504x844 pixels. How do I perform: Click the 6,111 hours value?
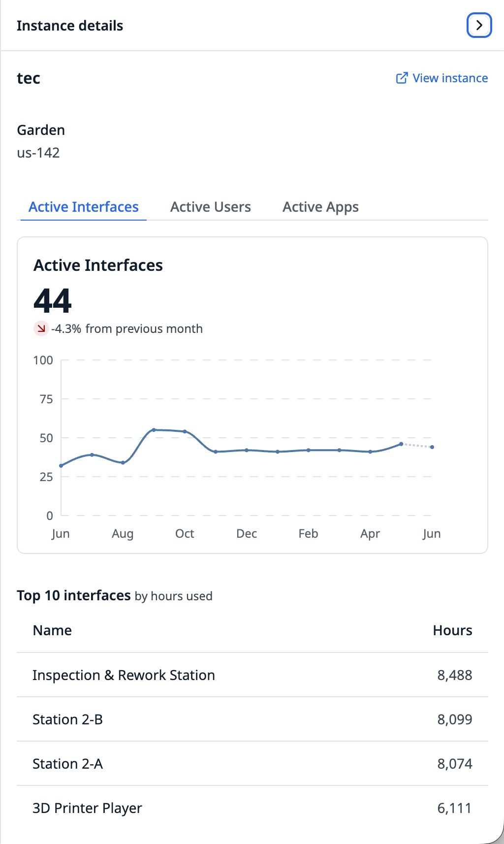pos(454,808)
